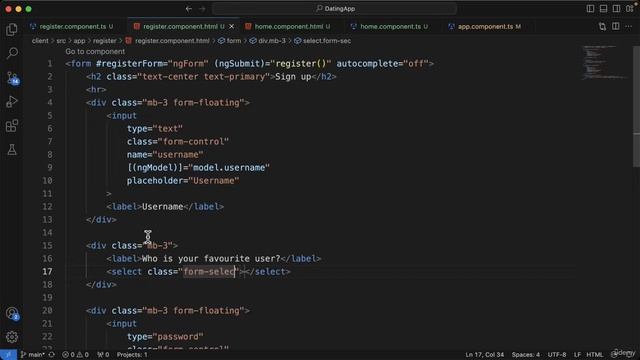This screenshot has height=360, width=640.
Task: Open changes compare icon in editor toolbar
Action: point(602,27)
